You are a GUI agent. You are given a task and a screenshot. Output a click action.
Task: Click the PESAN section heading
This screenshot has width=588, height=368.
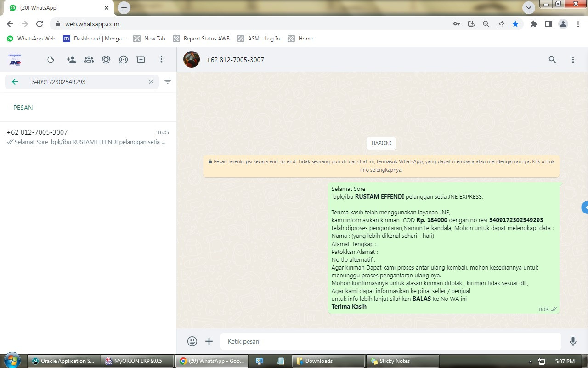coord(23,108)
